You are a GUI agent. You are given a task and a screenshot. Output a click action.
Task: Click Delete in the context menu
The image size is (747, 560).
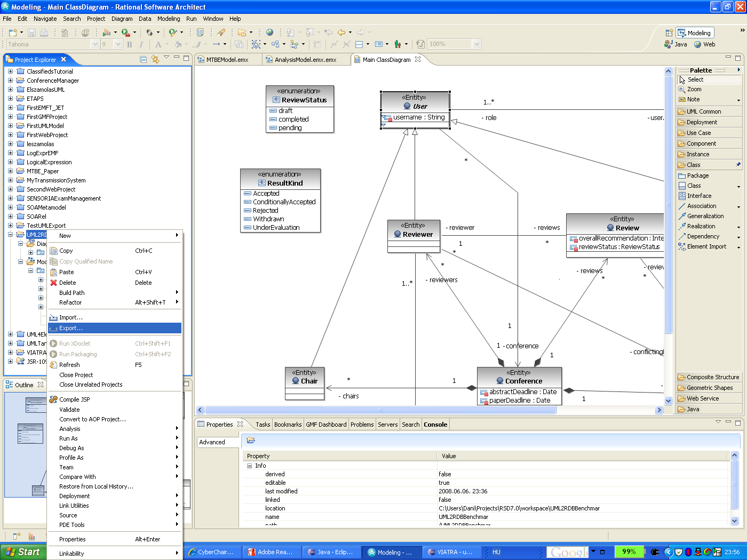pyautogui.click(x=115, y=283)
